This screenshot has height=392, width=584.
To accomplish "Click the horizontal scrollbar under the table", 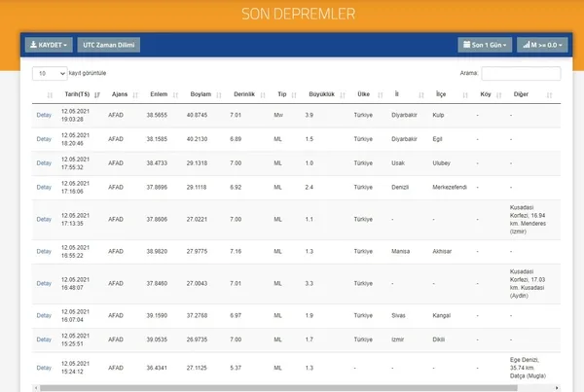I will [x=292, y=387].
